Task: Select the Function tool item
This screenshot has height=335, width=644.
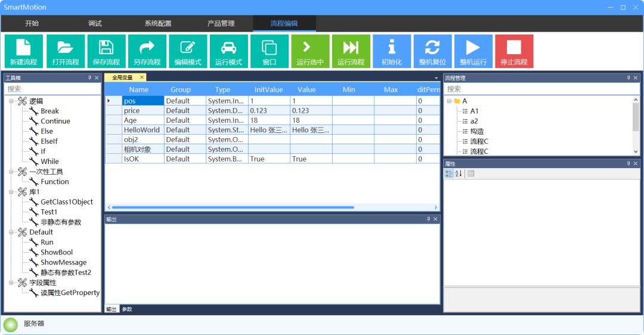Action: 55,181
